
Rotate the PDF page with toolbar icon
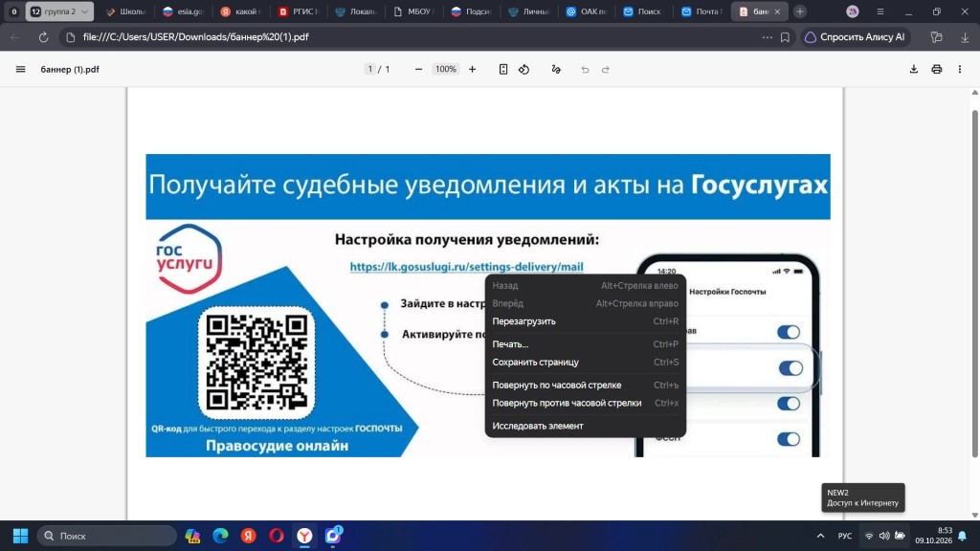523,69
